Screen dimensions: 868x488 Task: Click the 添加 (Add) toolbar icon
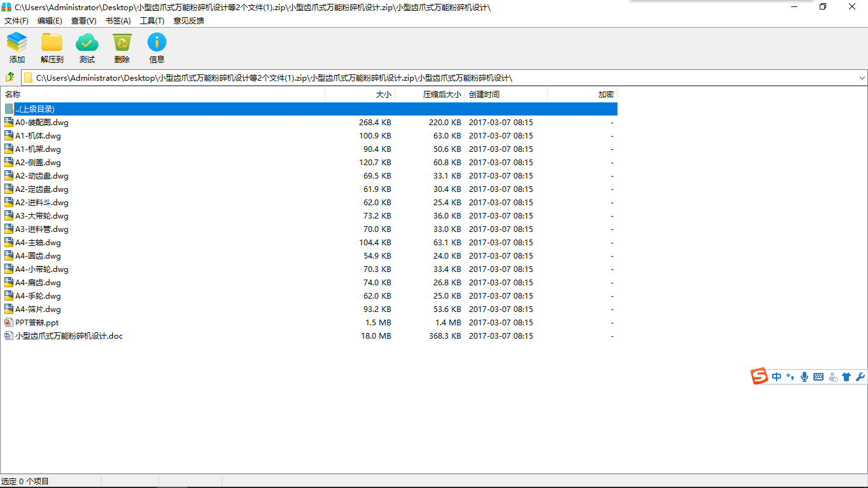17,43
